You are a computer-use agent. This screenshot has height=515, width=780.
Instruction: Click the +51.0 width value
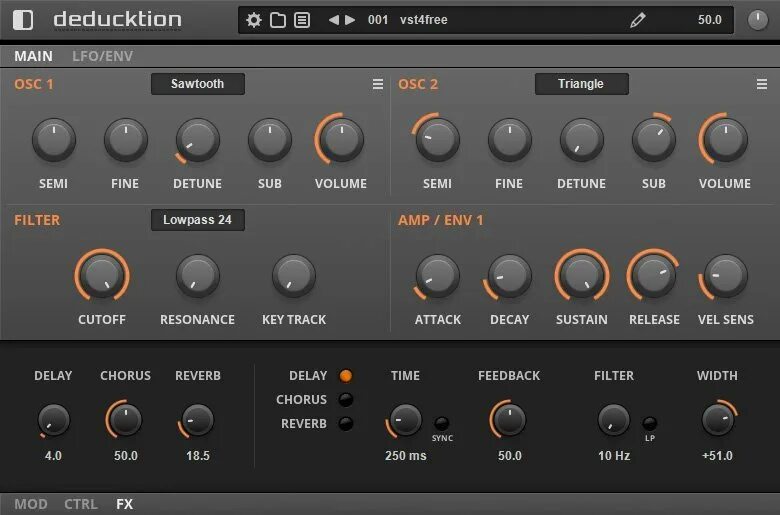pyautogui.click(x=717, y=456)
